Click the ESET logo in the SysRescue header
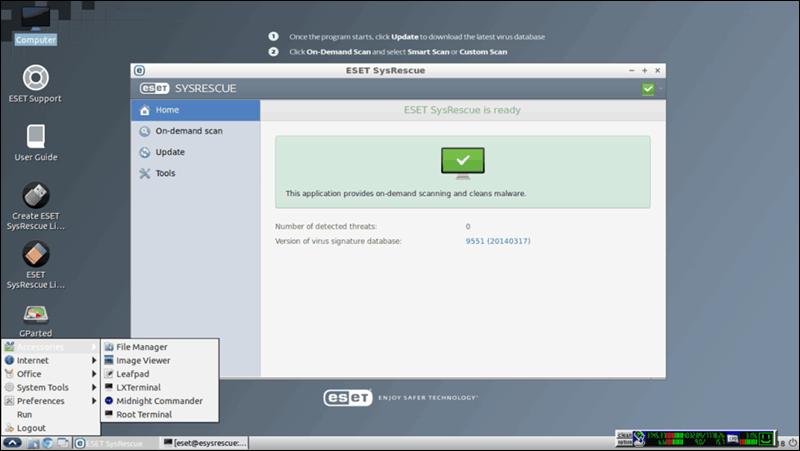Image resolution: width=800 pixels, height=451 pixels. point(154,89)
